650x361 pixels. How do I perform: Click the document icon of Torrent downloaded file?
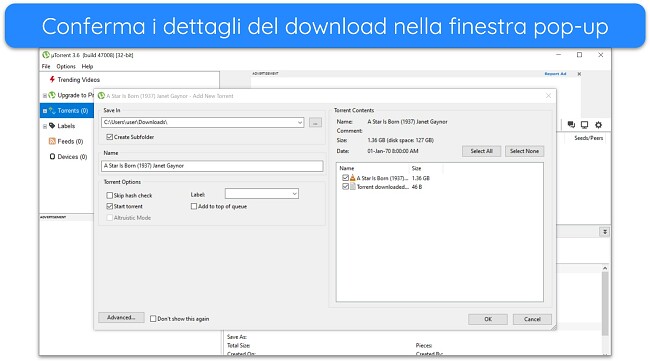[353, 187]
